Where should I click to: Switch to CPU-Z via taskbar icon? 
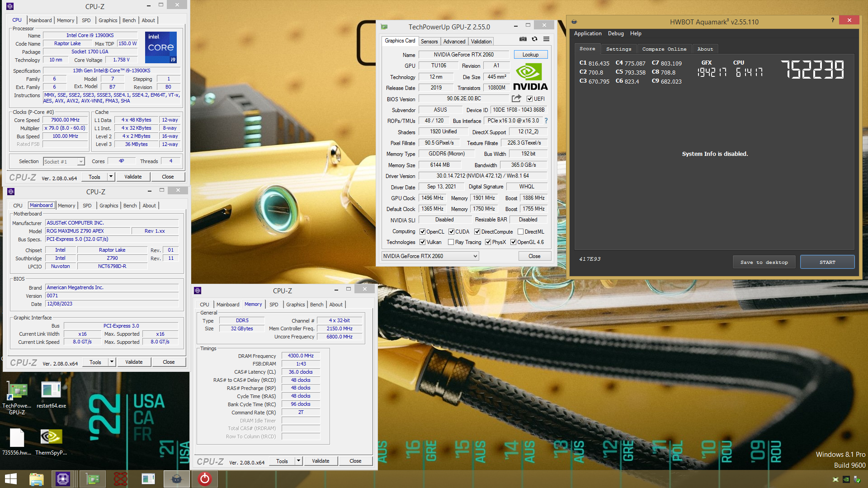63,479
